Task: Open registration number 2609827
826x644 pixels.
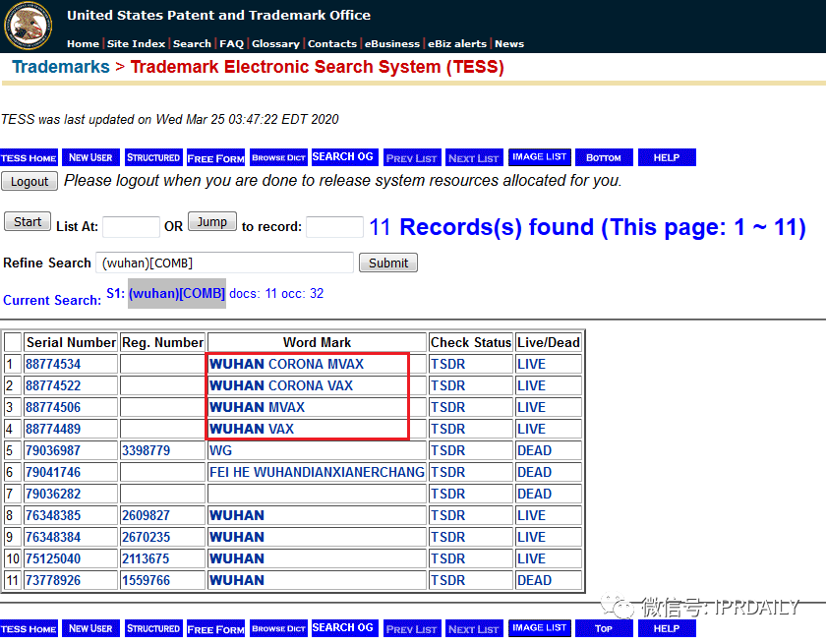Action: 146,515
